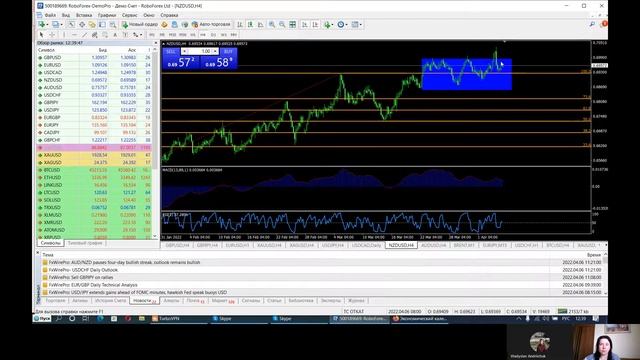
Task: Switch to the D1 timeframe button
Action: click(x=213, y=35)
